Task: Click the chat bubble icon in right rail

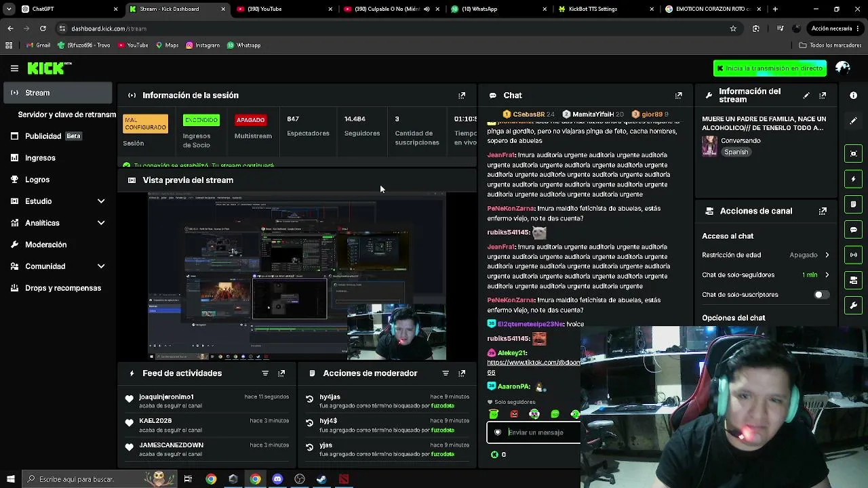Action: pos(854,230)
